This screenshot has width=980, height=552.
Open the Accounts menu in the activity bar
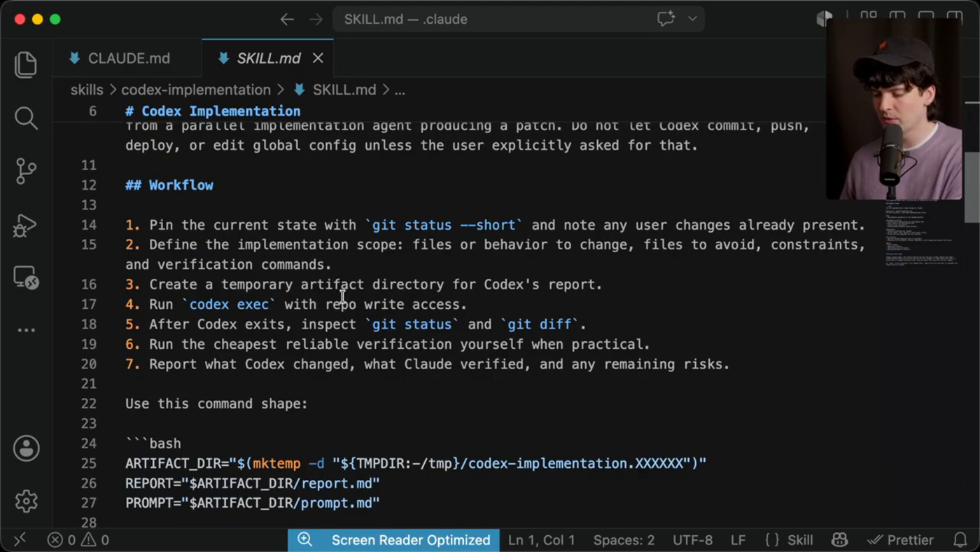tap(26, 448)
